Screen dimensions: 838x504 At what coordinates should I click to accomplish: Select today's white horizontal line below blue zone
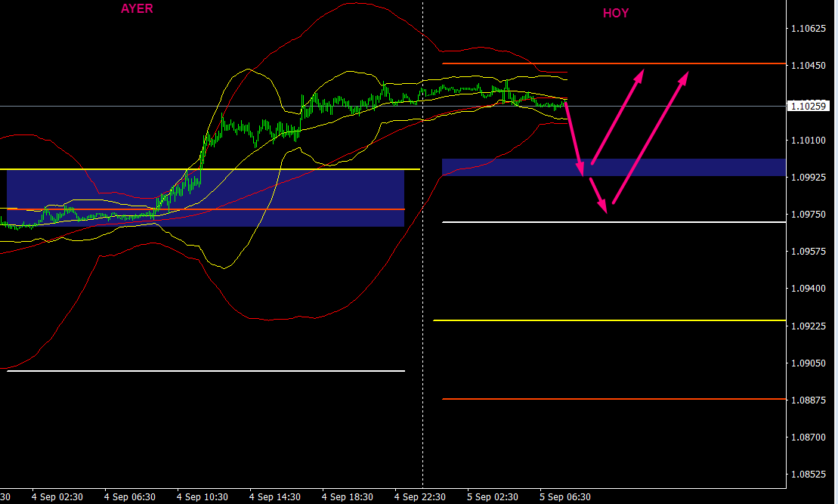click(x=612, y=222)
